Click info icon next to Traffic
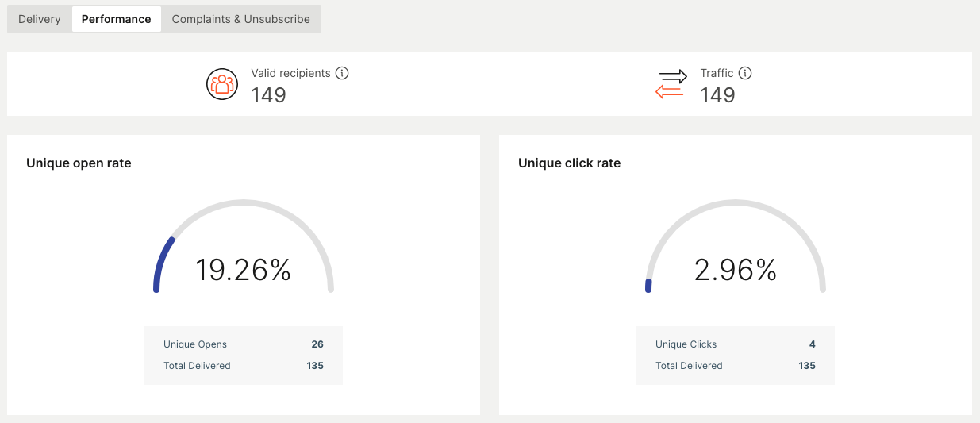This screenshot has width=980, height=423. 745,73
